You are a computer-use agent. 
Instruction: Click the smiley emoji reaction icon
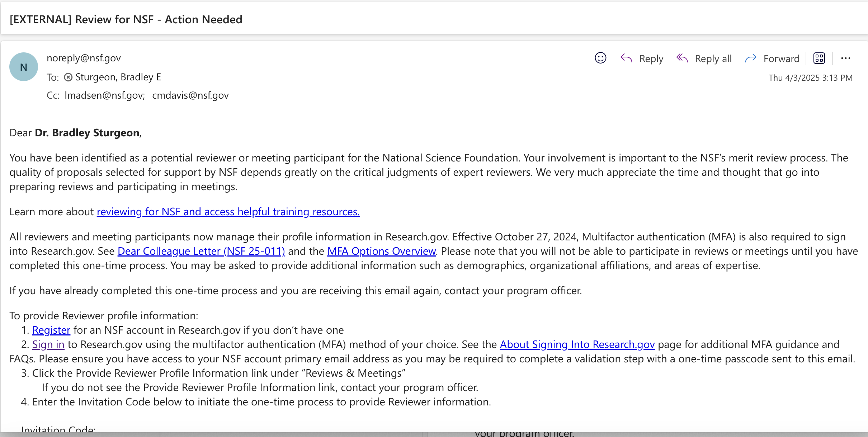(600, 58)
